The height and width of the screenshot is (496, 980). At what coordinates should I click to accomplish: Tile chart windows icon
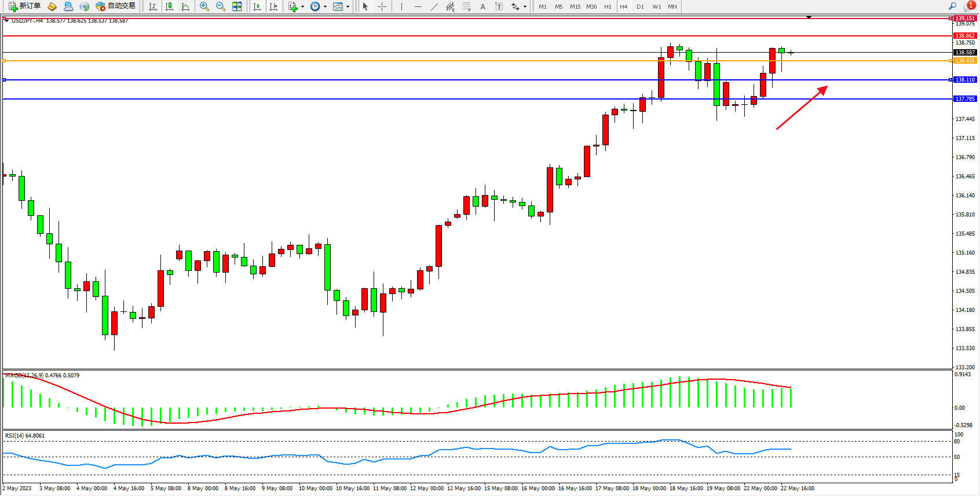237,6
